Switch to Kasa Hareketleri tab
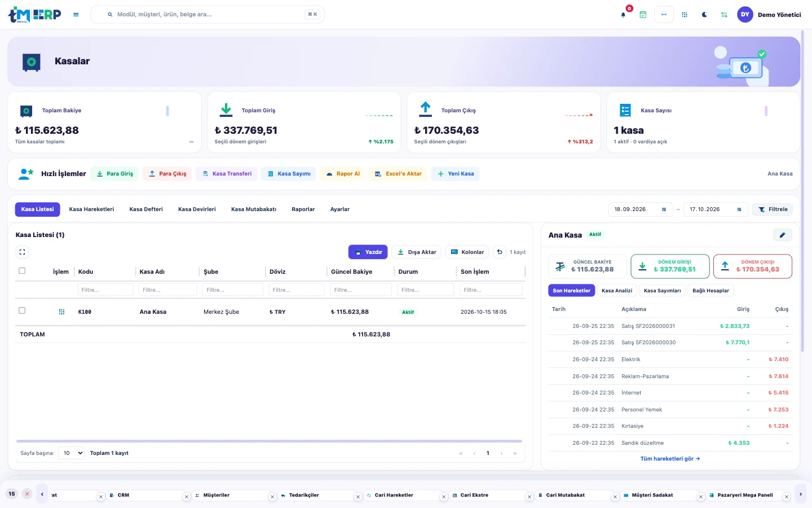This screenshot has width=812, height=508. tap(91, 209)
